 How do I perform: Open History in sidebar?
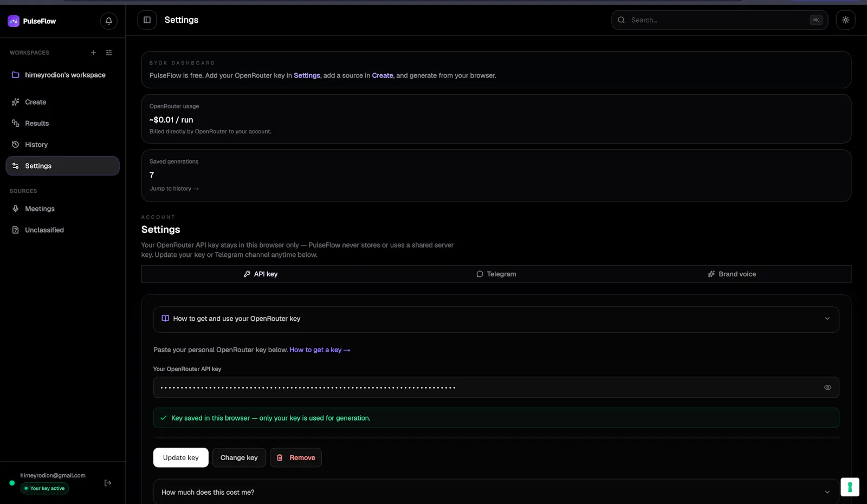62,145
